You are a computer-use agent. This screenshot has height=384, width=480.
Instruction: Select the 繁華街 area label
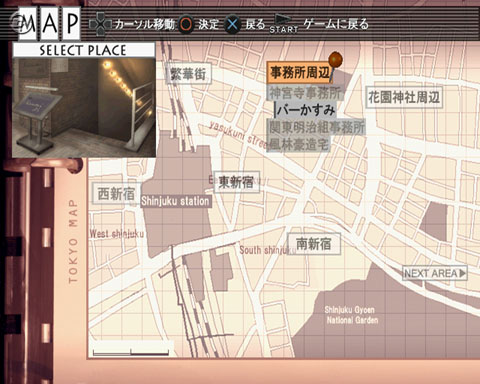coord(189,74)
